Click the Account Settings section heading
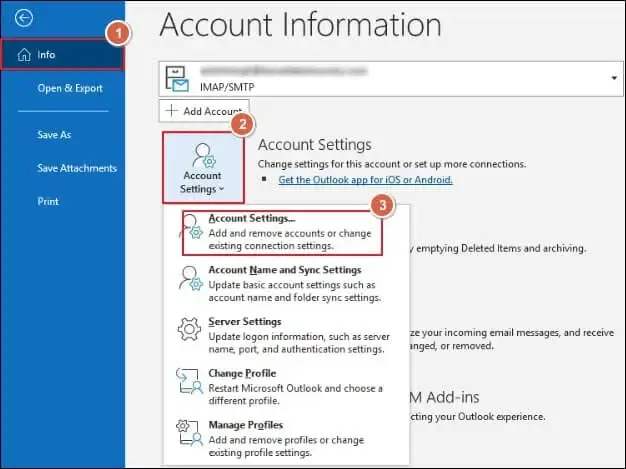The width and height of the screenshot is (626, 469). pyautogui.click(x=315, y=144)
